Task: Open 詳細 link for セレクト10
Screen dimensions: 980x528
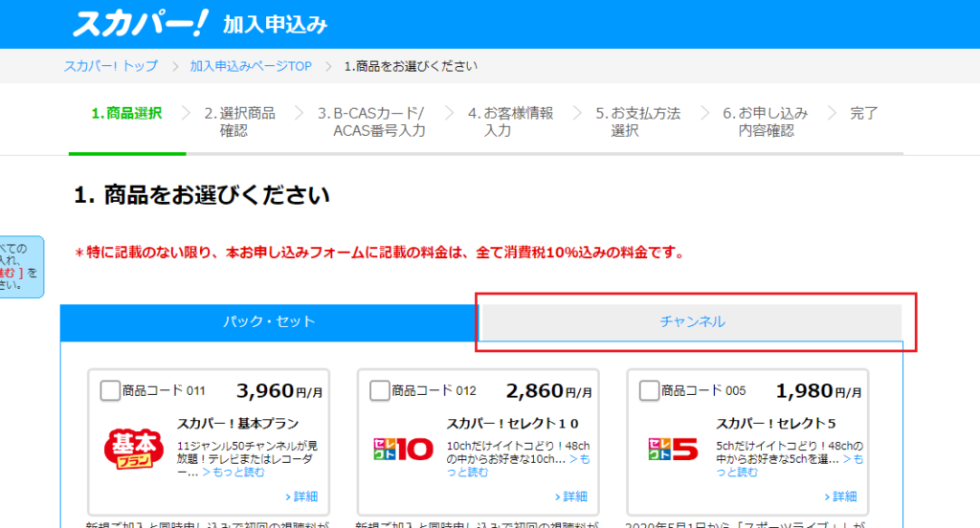Action: pos(571,496)
